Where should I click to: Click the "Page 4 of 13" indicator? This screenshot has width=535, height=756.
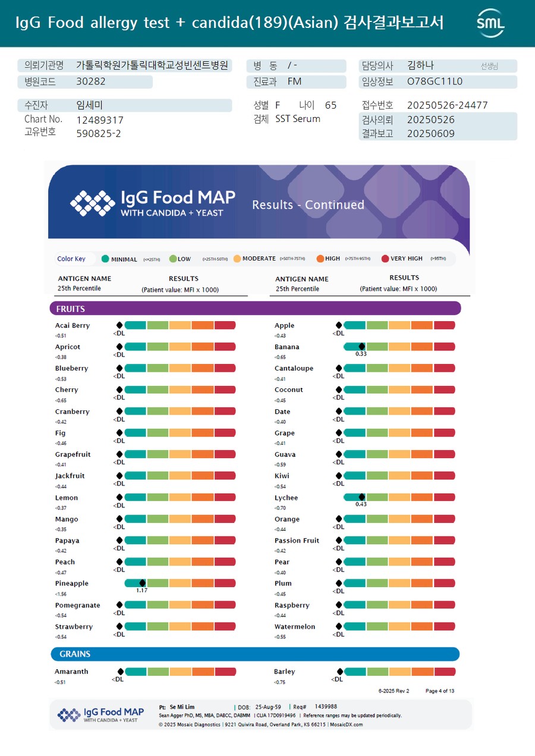click(x=440, y=691)
